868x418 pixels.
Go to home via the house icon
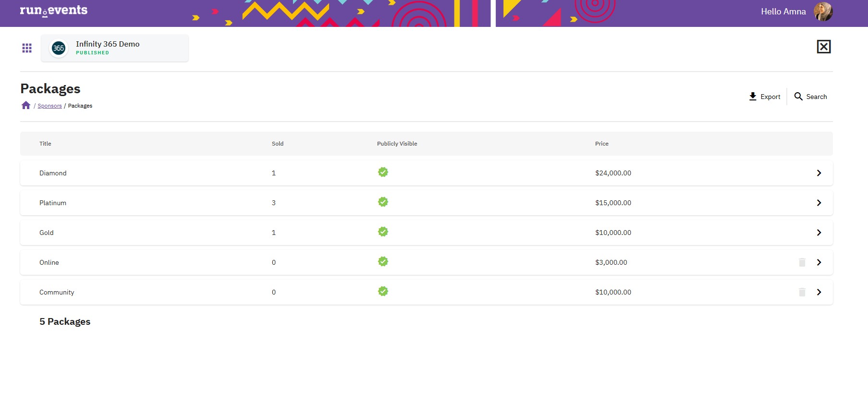coord(26,105)
